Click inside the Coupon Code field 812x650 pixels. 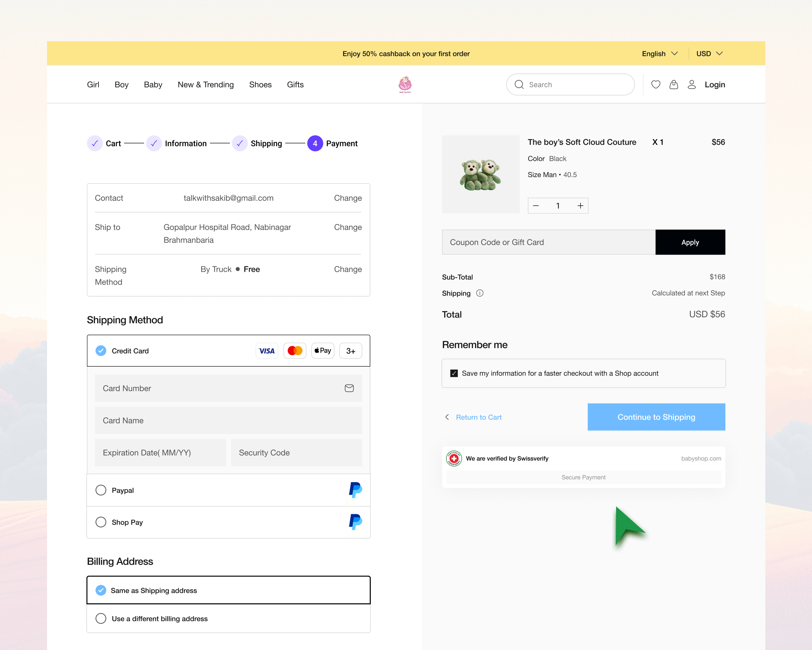pos(548,242)
